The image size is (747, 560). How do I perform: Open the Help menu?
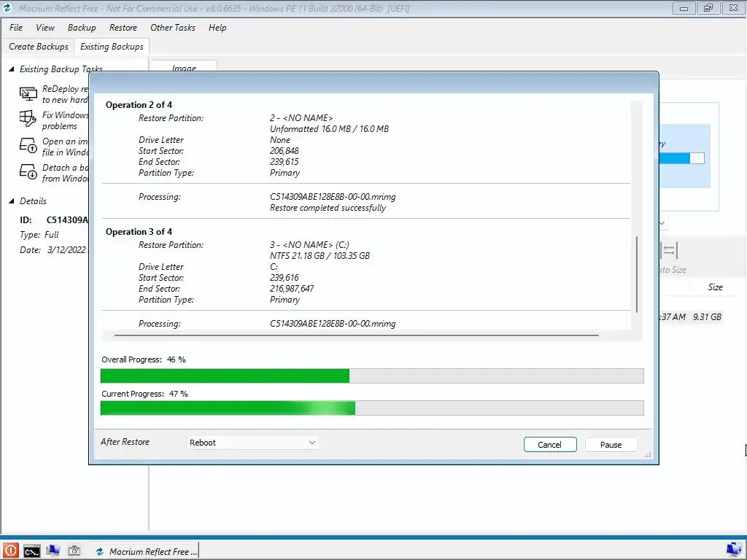coord(217,28)
